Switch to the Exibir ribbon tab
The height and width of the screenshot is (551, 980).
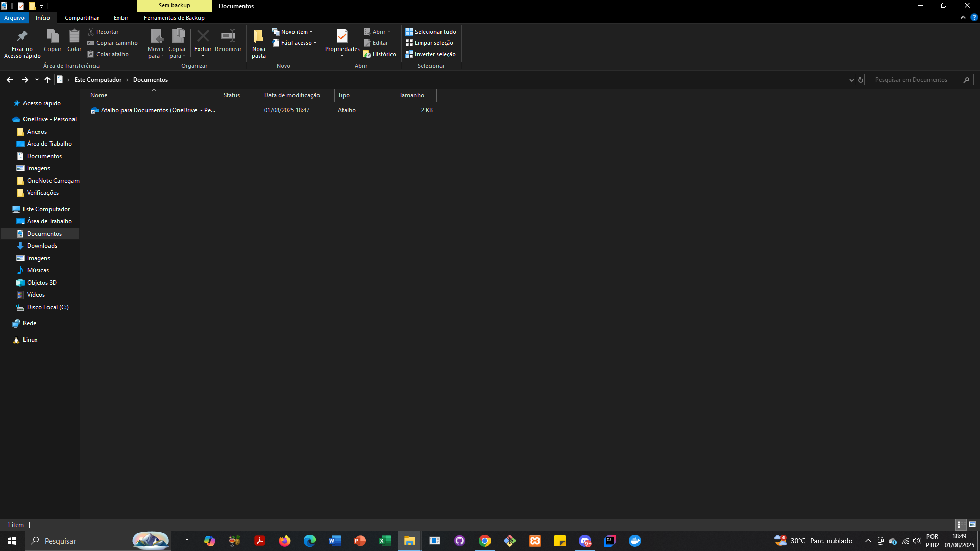(x=121, y=18)
